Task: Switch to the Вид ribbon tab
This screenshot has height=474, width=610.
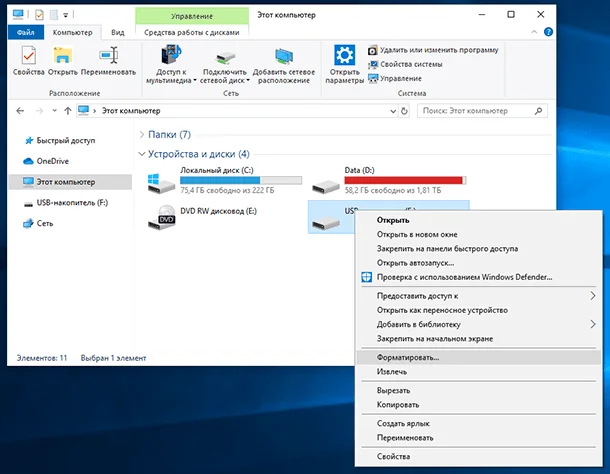Action: [117, 32]
